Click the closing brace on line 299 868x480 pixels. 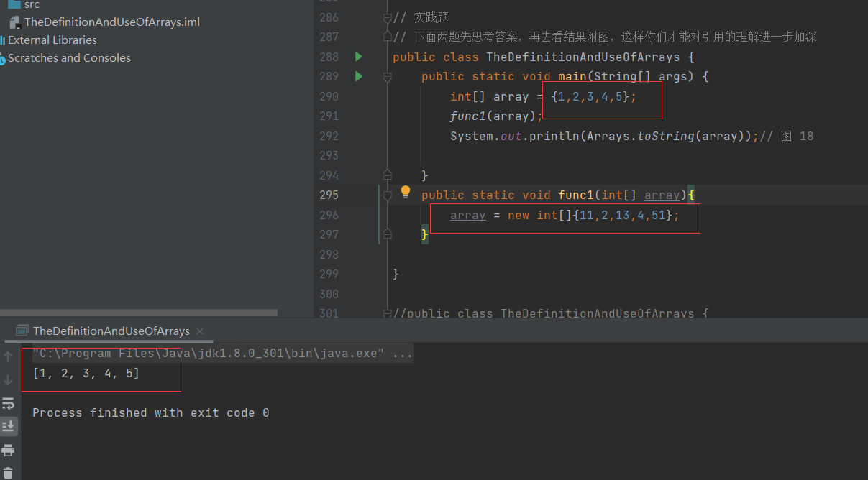tap(396, 274)
